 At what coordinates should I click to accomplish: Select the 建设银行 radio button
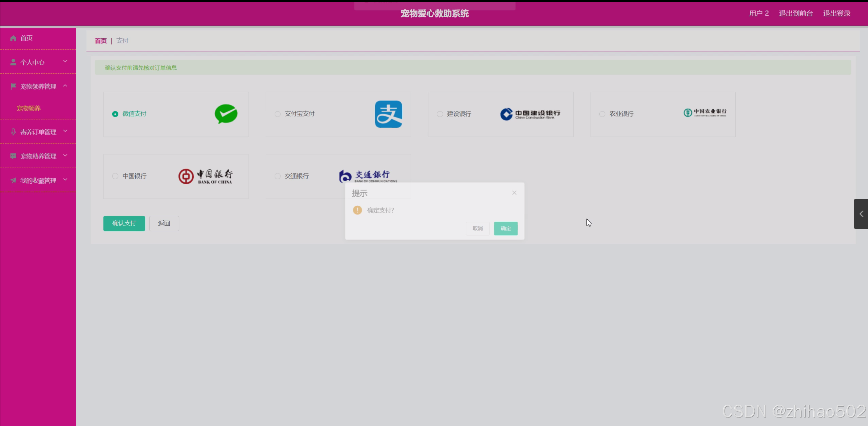click(x=440, y=114)
